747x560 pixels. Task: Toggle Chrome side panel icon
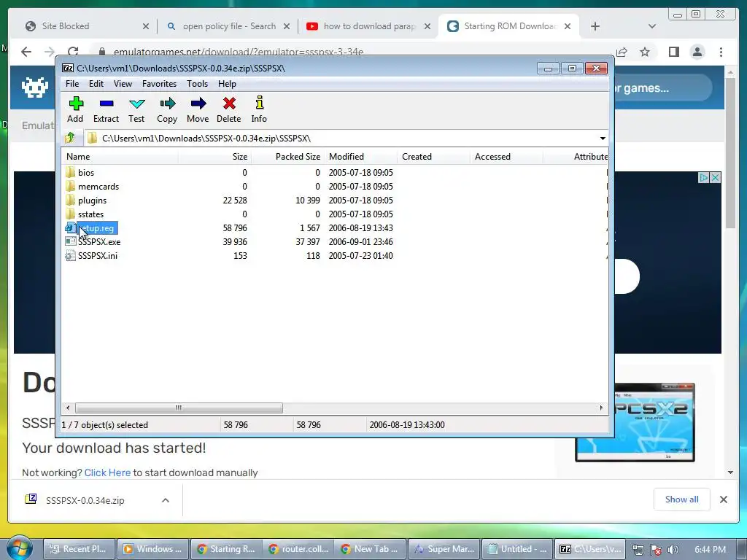pos(673,52)
